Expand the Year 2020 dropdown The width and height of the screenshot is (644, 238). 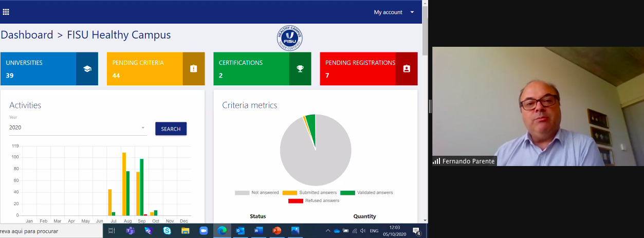click(78, 127)
